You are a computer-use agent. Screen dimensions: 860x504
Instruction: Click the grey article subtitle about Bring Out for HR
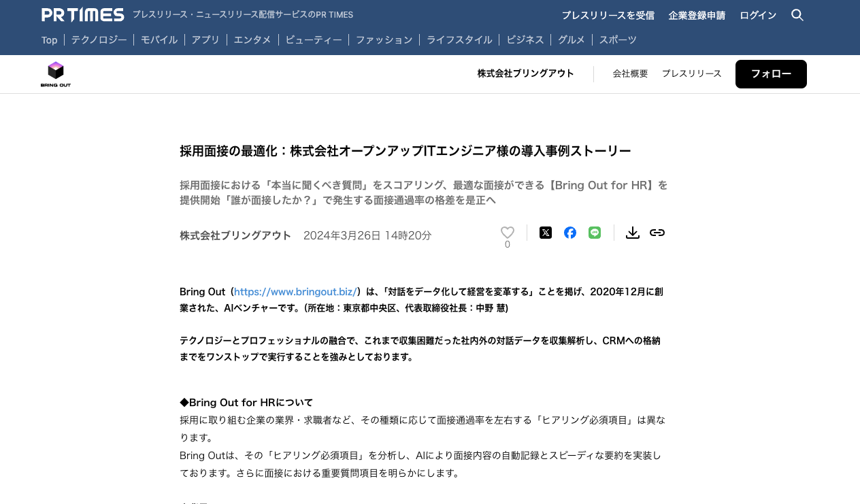(424, 192)
